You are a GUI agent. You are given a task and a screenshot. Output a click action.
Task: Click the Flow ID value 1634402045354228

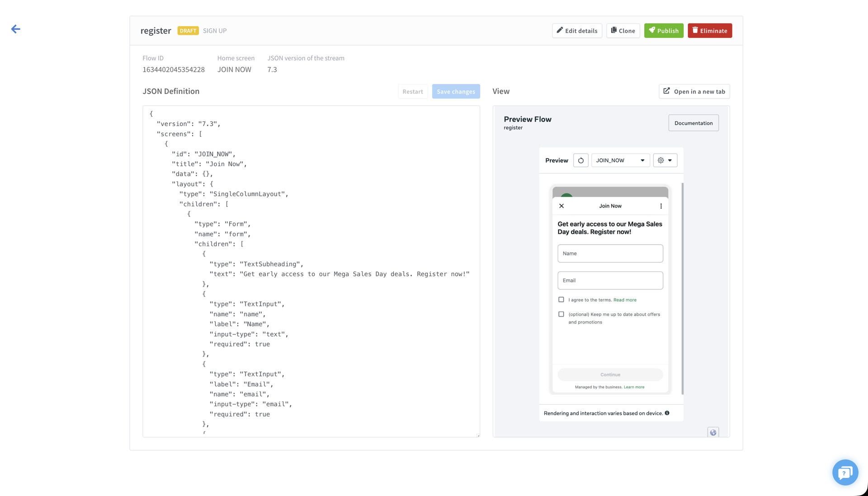click(x=174, y=70)
